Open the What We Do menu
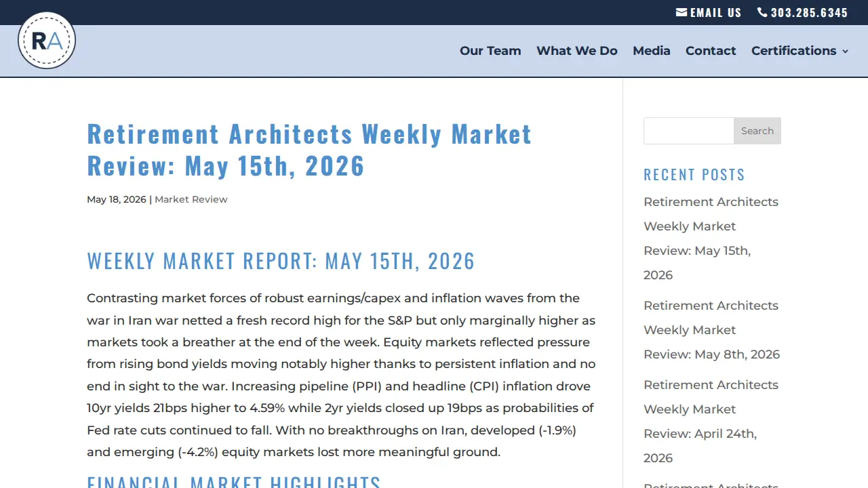The height and width of the screenshot is (488, 868). (577, 51)
